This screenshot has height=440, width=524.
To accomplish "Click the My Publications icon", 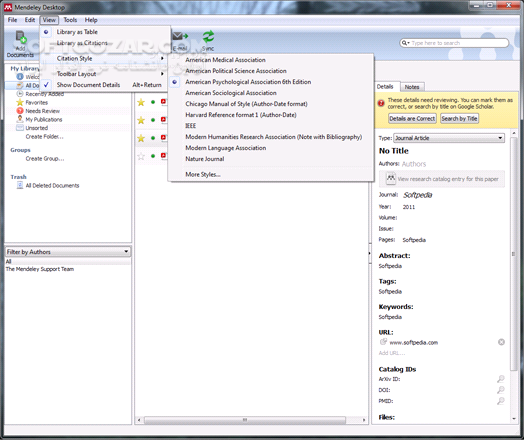I will (20, 119).
